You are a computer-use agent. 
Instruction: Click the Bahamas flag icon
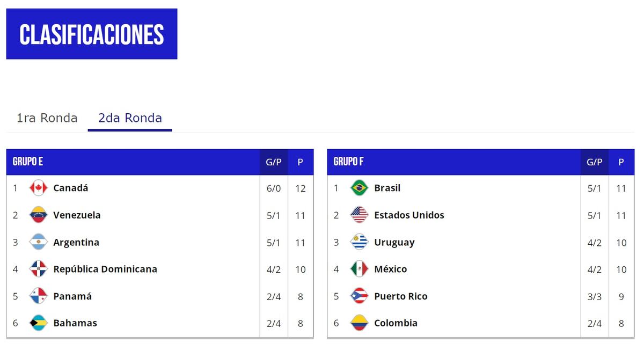[x=39, y=323]
